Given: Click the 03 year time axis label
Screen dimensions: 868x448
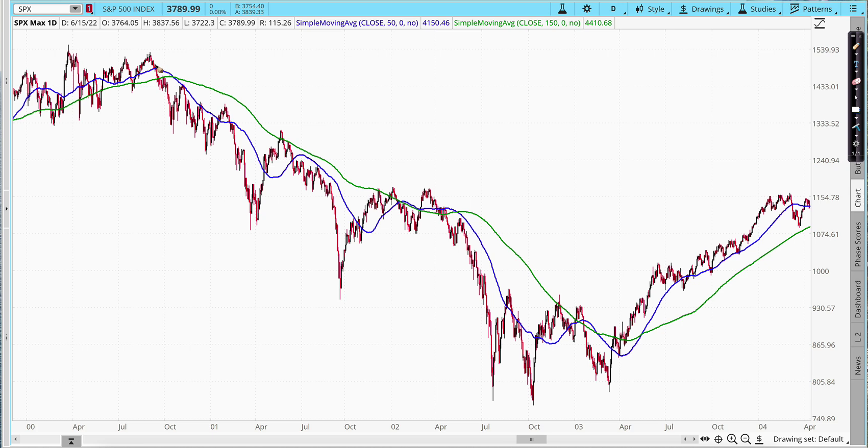Looking at the screenshot, I should click(x=578, y=427).
